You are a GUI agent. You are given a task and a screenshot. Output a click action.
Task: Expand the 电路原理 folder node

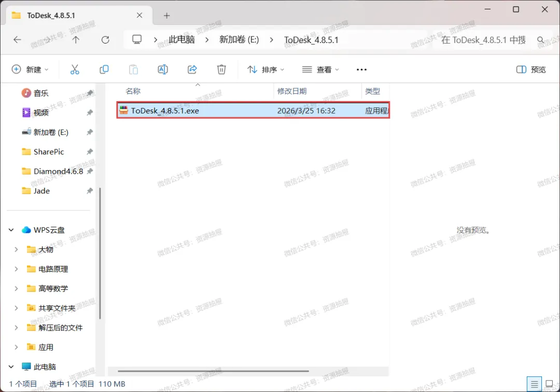pos(16,269)
